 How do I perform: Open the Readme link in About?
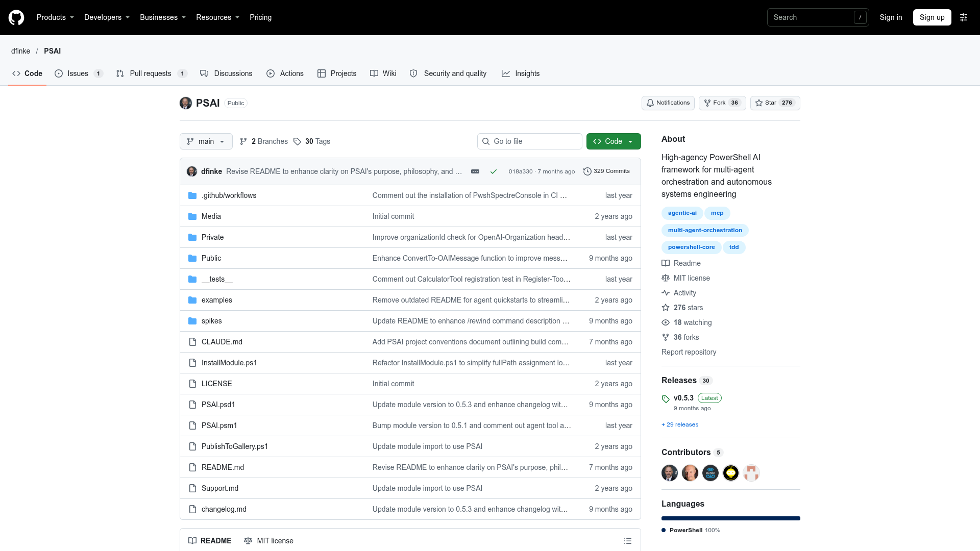tap(681, 263)
